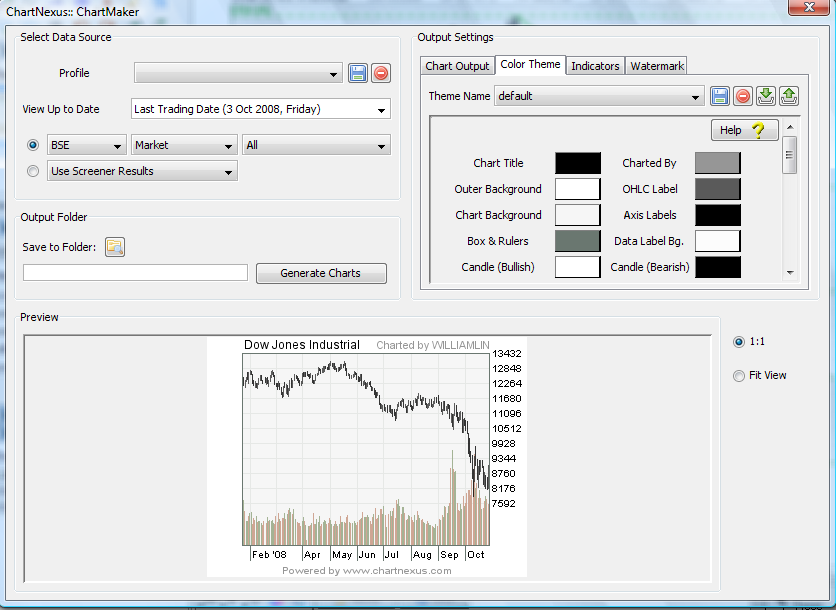Image resolution: width=836 pixels, height=610 pixels.
Task: Export the color theme
Action: click(789, 96)
